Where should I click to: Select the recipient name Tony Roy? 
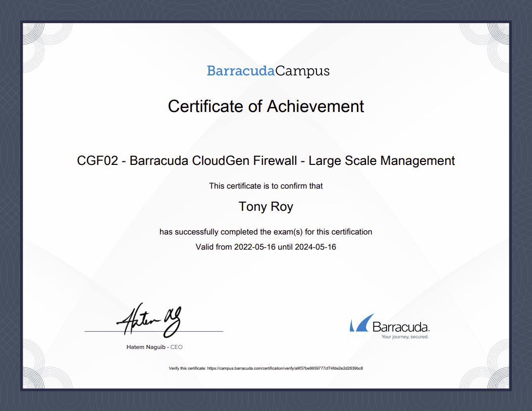(x=265, y=207)
